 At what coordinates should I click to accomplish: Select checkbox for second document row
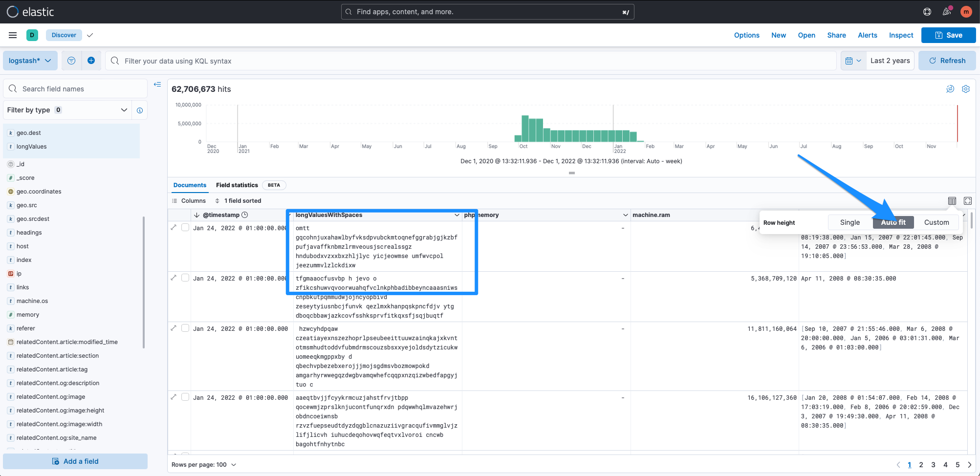tap(185, 278)
